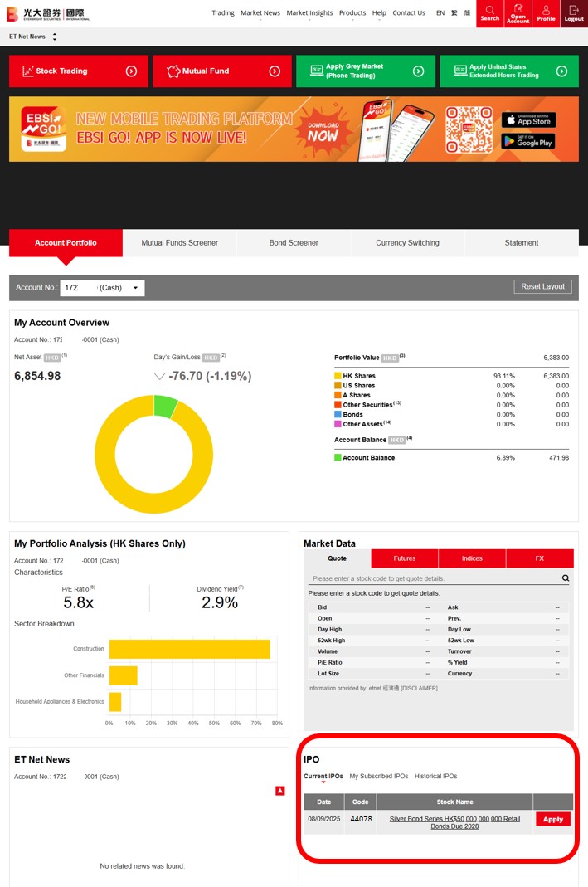Open the Account No. dropdown

click(102, 288)
